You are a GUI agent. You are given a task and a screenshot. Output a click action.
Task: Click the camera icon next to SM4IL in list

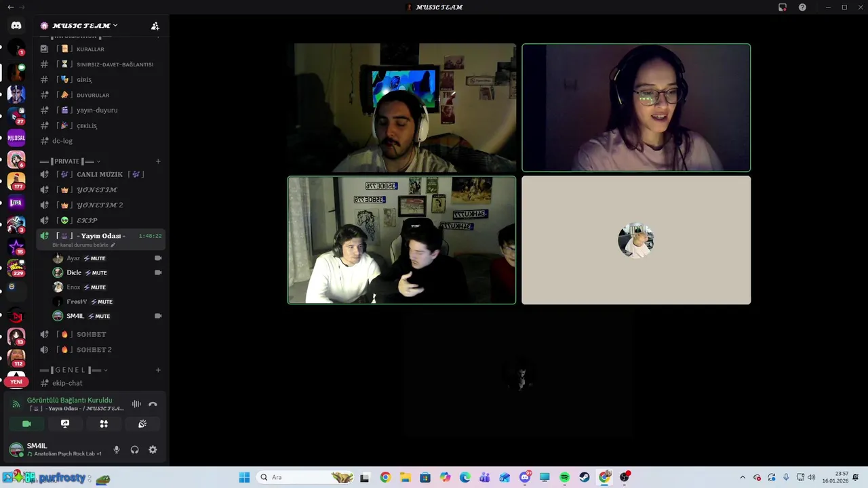[158, 316]
